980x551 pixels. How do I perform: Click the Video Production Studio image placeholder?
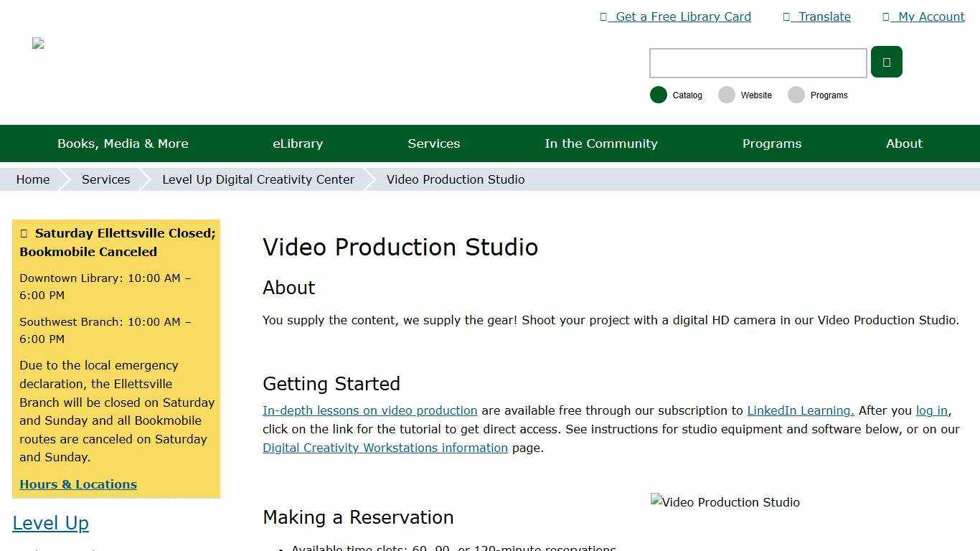(x=725, y=502)
